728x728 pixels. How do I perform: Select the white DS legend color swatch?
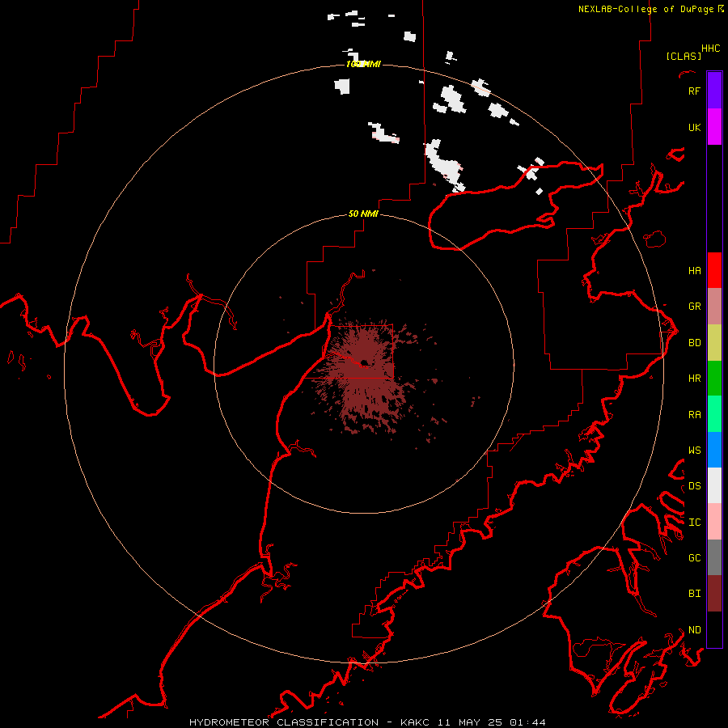click(x=714, y=485)
